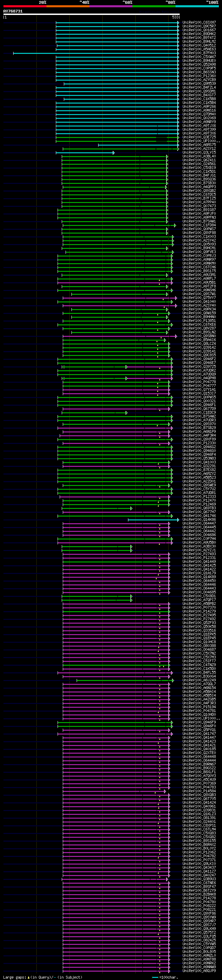Open hit UniRef100_B7FH03
Image resolution: width=222 pixels, height=980 pixels.
199,53
